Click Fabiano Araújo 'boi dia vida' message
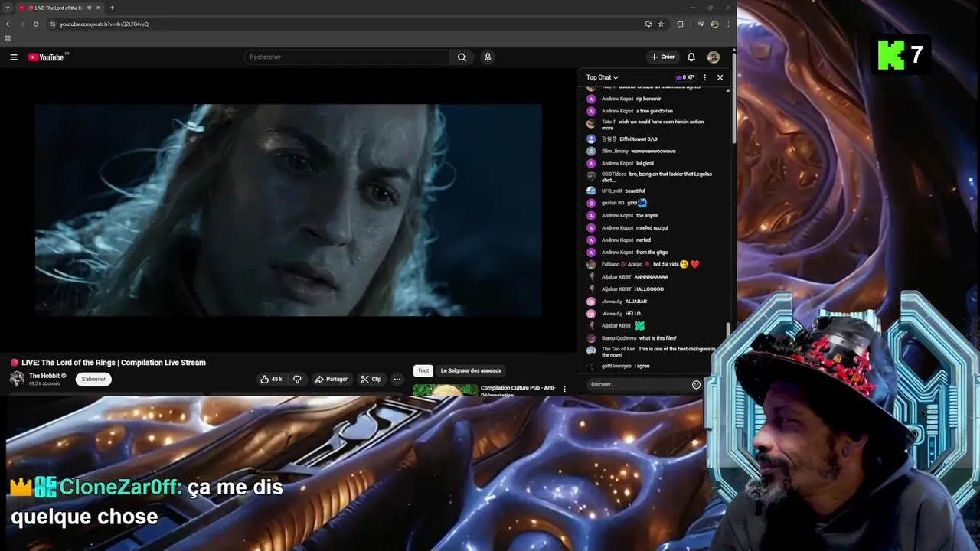This screenshot has height=551, width=980. click(x=650, y=264)
